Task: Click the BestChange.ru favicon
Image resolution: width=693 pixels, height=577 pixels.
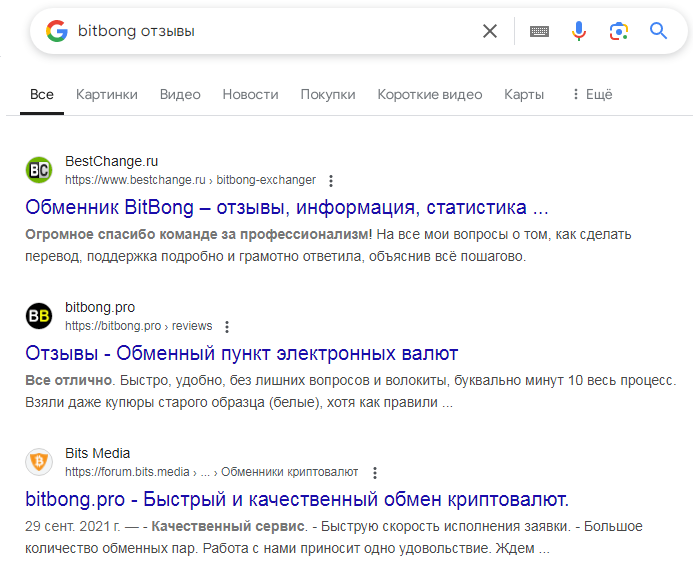Action: (39, 170)
